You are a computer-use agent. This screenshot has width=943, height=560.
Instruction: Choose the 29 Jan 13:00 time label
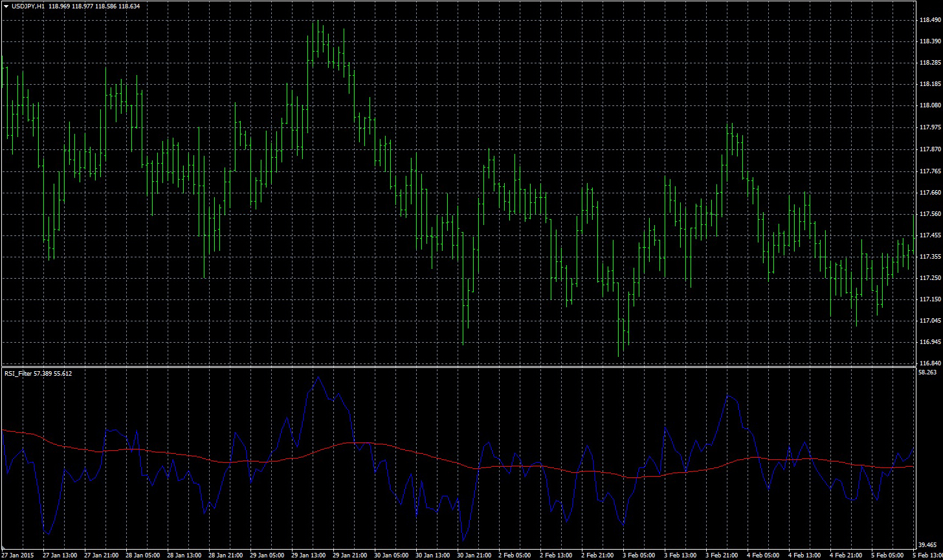pyautogui.click(x=309, y=555)
